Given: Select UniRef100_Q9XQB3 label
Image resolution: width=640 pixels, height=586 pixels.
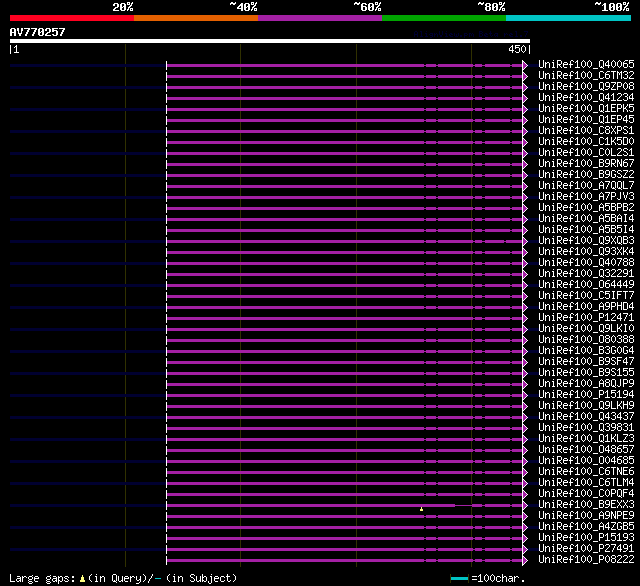Looking at the screenshot, I should (x=586, y=241).
